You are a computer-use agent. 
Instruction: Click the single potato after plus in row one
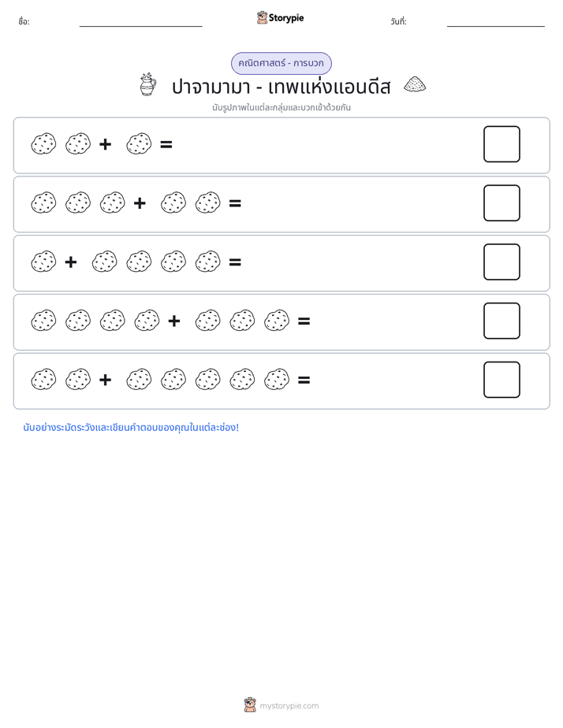(x=139, y=144)
